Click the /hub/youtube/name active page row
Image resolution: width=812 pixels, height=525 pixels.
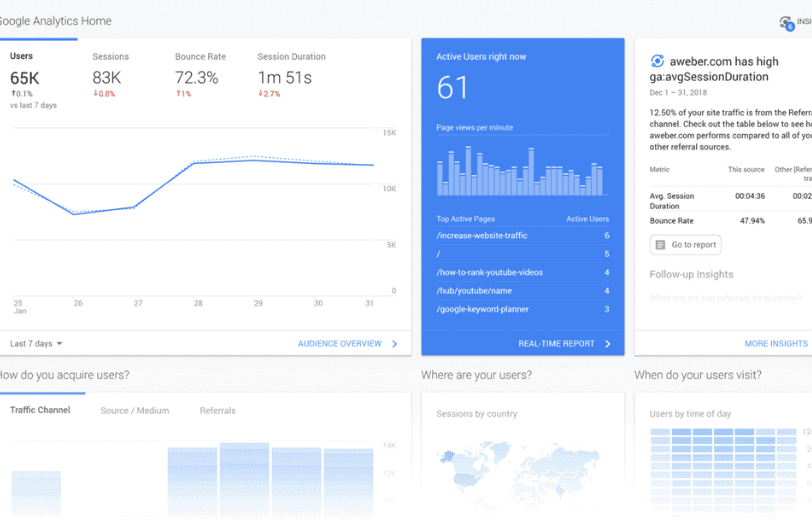coord(523,291)
